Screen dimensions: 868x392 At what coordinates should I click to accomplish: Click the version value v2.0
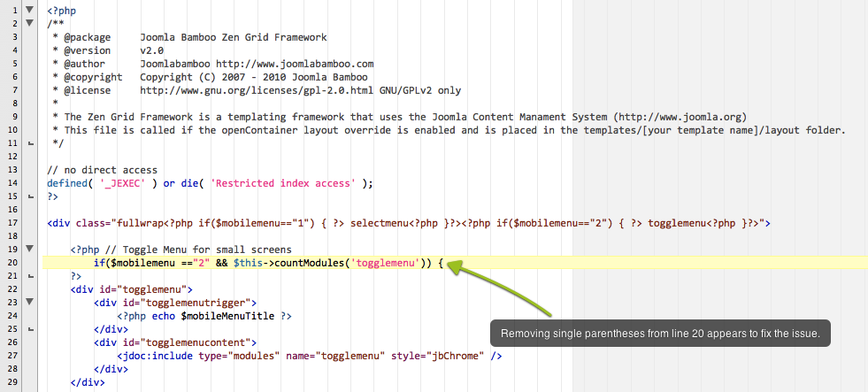click(151, 51)
